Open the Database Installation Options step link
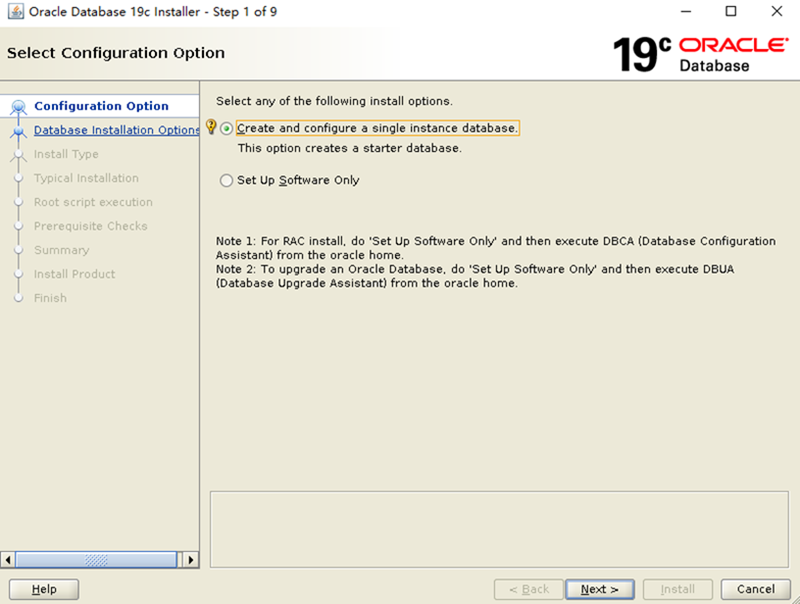The width and height of the screenshot is (800, 604). click(x=116, y=130)
